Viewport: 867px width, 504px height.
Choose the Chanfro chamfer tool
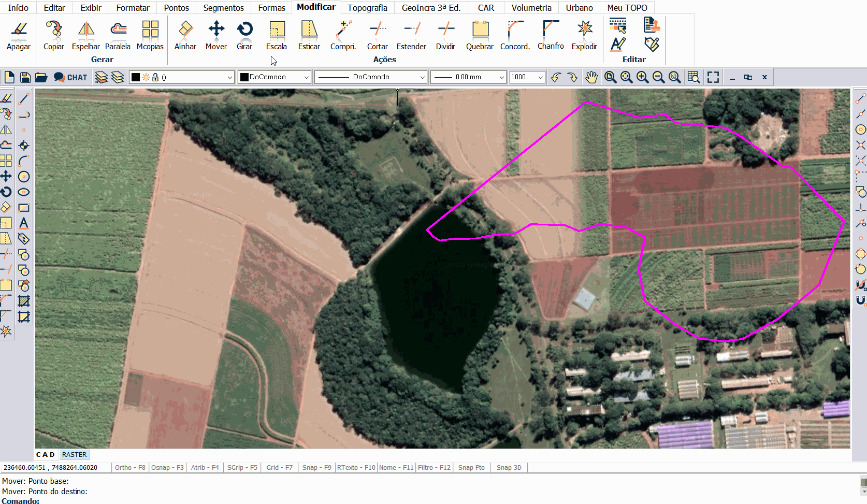pos(551,35)
